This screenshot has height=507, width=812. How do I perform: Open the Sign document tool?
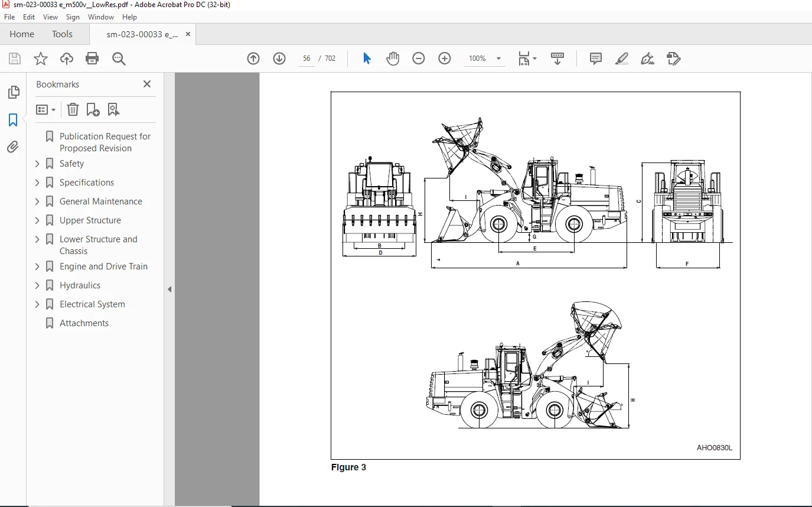648,58
